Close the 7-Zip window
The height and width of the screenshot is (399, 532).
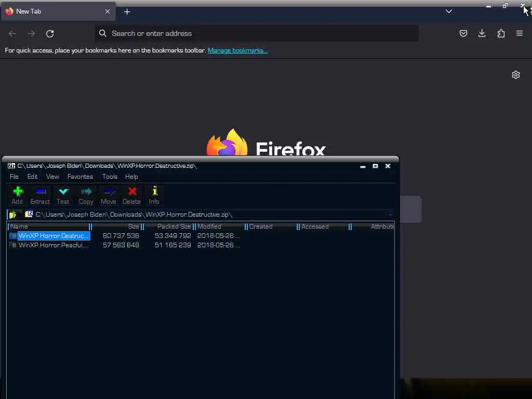pos(388,166)
